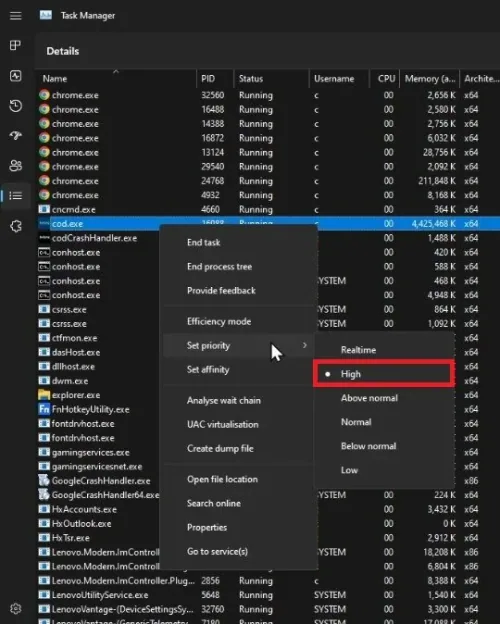Click the dasHost.exe process icon
500x624 pixels.
(44, 352)
